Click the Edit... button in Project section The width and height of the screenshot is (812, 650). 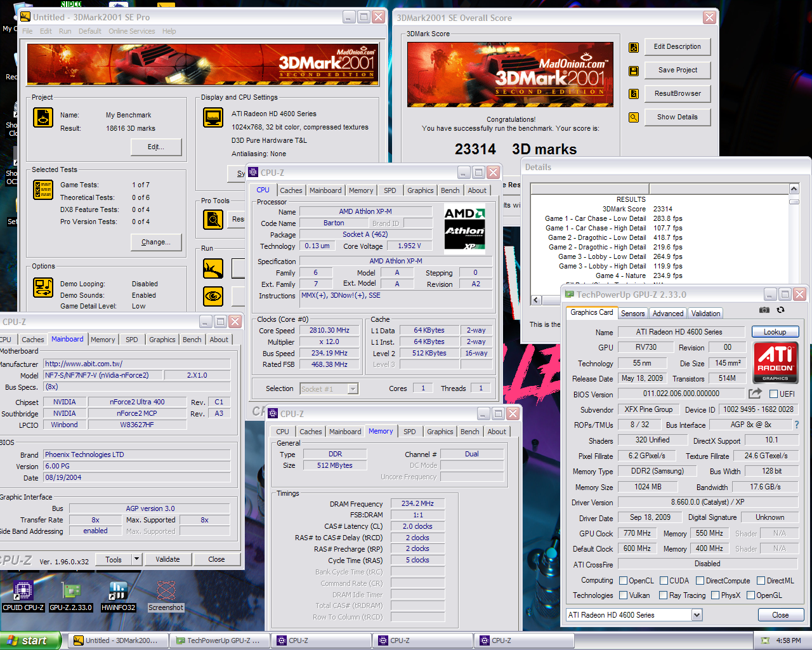click(156, 147)
